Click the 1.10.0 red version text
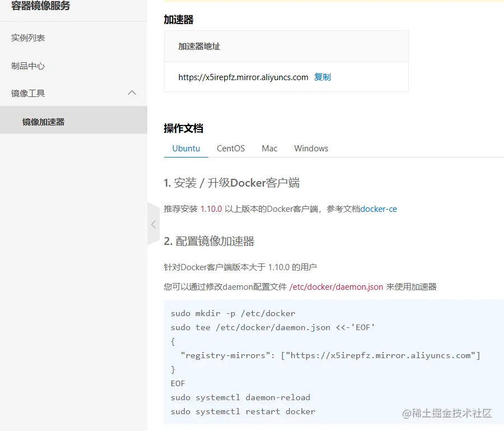This screenshot has width=504, height=431. 211,209
